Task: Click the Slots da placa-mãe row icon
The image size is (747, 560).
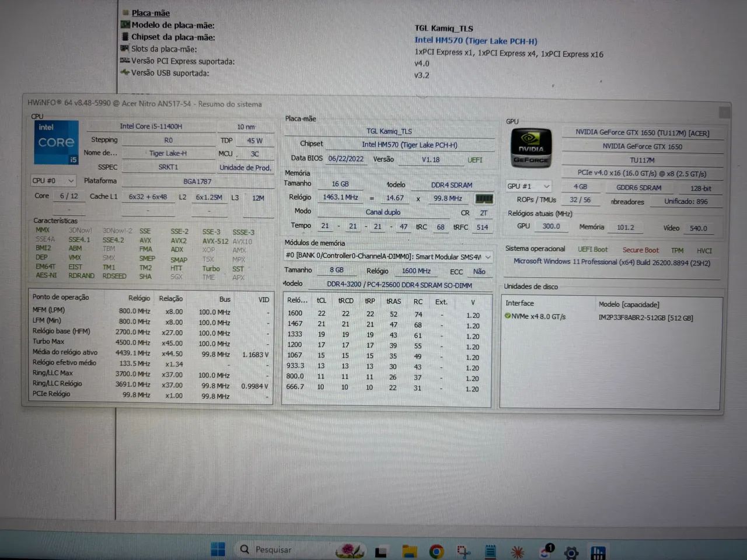Action: pos(124,48)
